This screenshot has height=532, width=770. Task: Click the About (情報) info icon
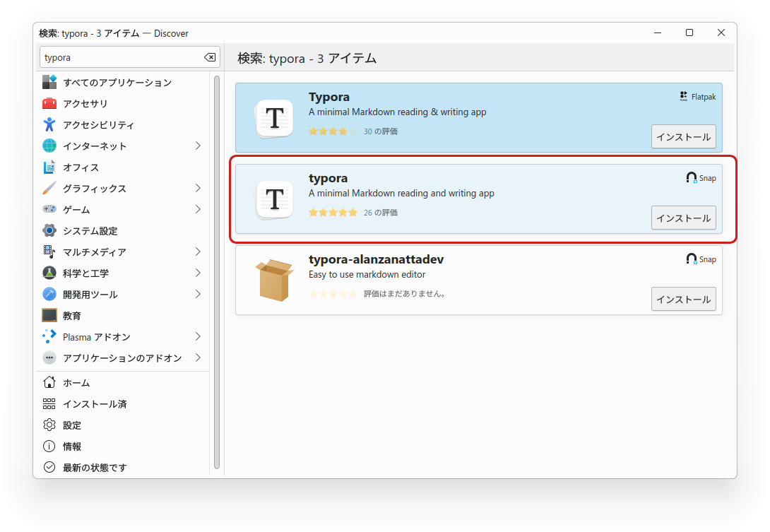(x=49, y=446)
